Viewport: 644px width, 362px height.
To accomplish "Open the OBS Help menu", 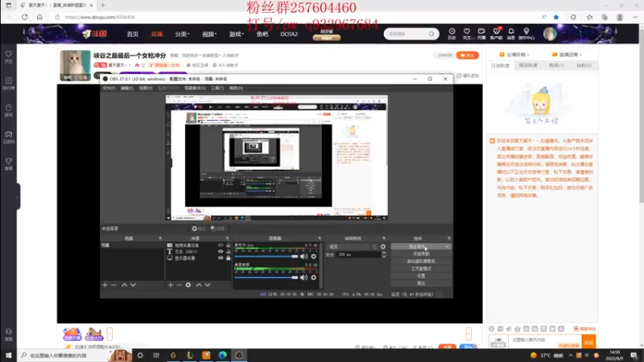I will (x=236, y=88).
